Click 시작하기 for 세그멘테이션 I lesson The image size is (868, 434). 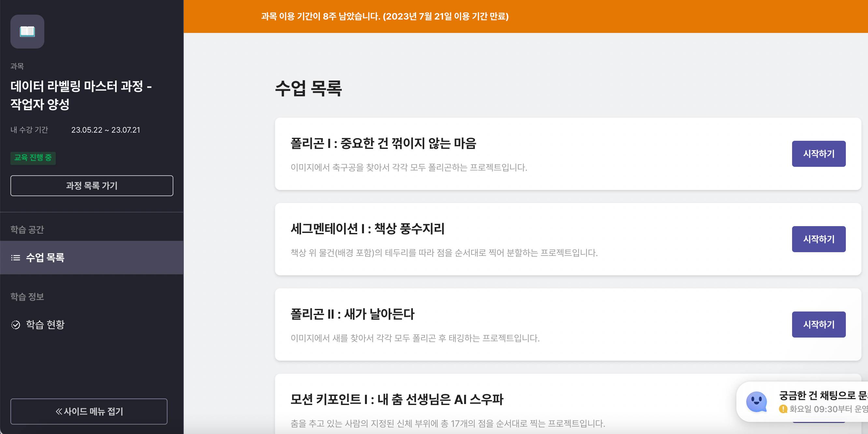click(x=819, y=239)
